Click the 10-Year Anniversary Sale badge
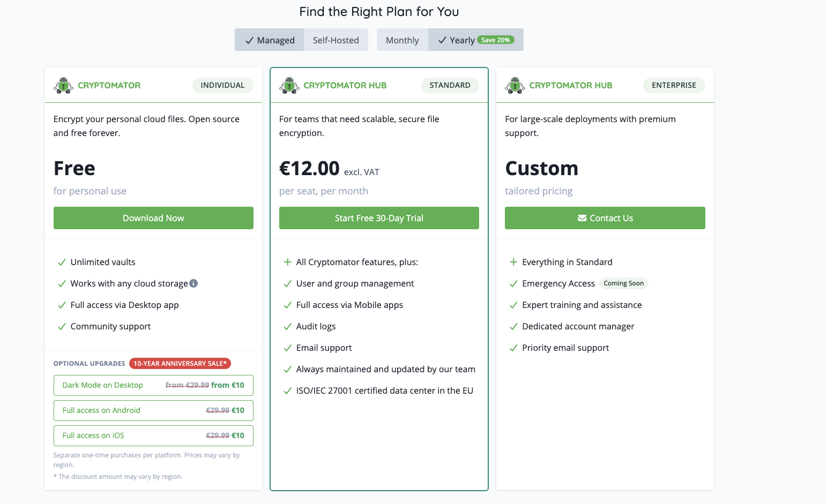This screenshot has width=827, height=504. (x=180, y=363)
